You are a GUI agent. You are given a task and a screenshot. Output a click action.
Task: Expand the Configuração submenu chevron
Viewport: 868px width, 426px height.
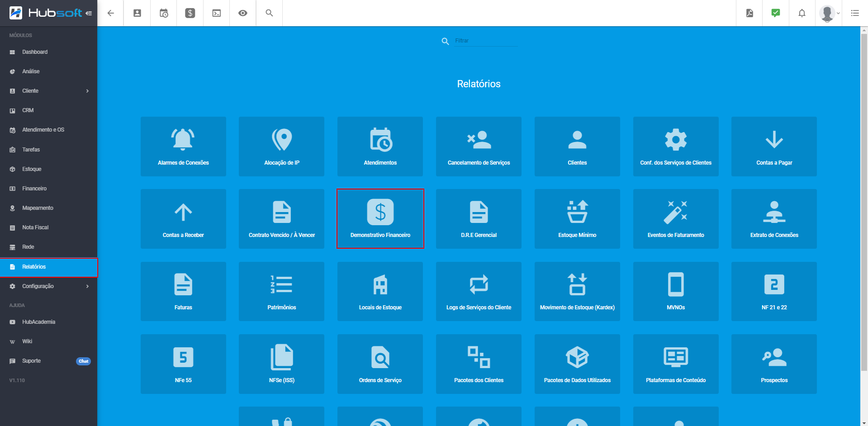click(87, 286)
